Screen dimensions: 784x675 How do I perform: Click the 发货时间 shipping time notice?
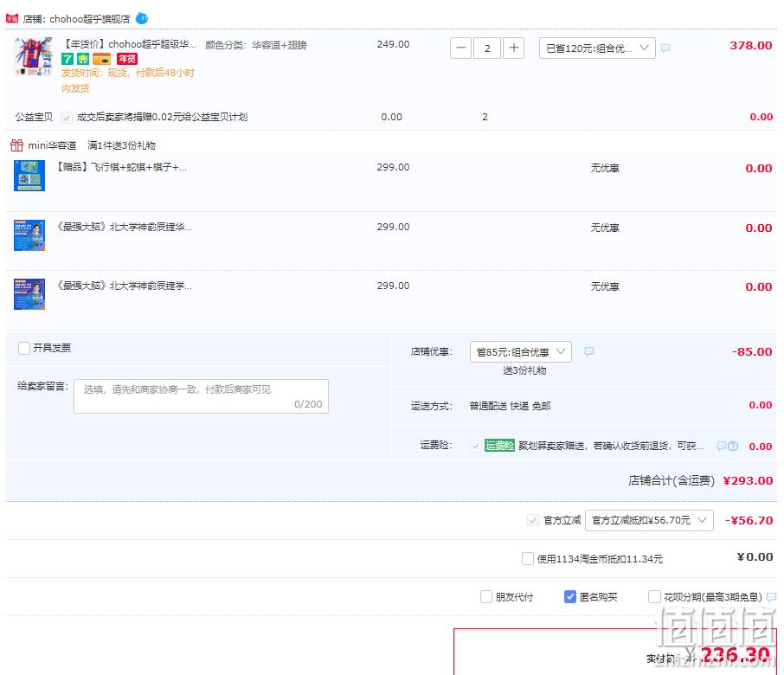127,80
